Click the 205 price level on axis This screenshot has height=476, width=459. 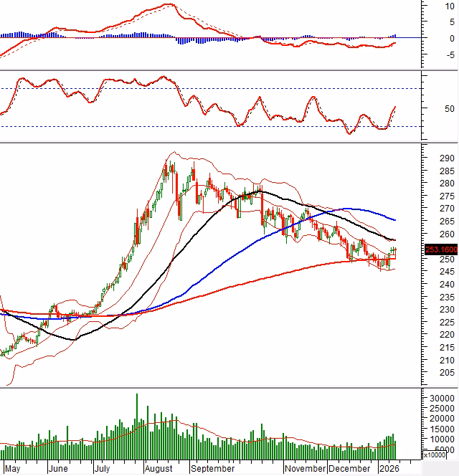(x=448, y=373)
